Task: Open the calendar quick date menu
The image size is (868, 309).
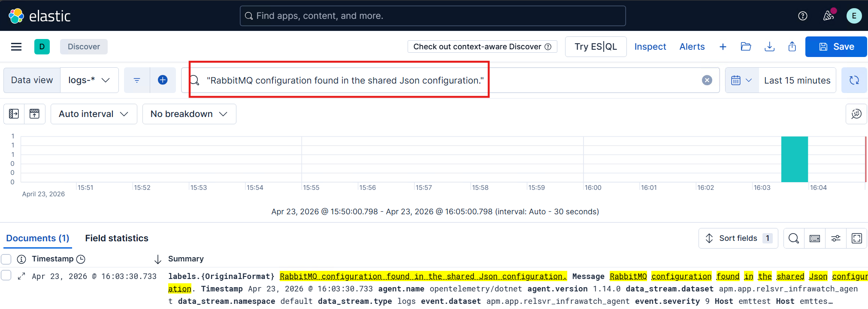Action: (x=742, y=80)
